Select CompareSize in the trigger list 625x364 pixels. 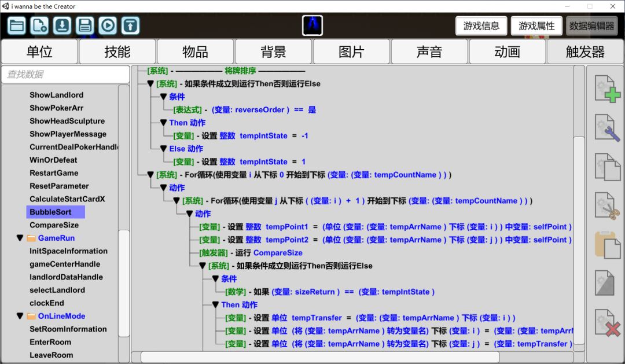(54, 225)
